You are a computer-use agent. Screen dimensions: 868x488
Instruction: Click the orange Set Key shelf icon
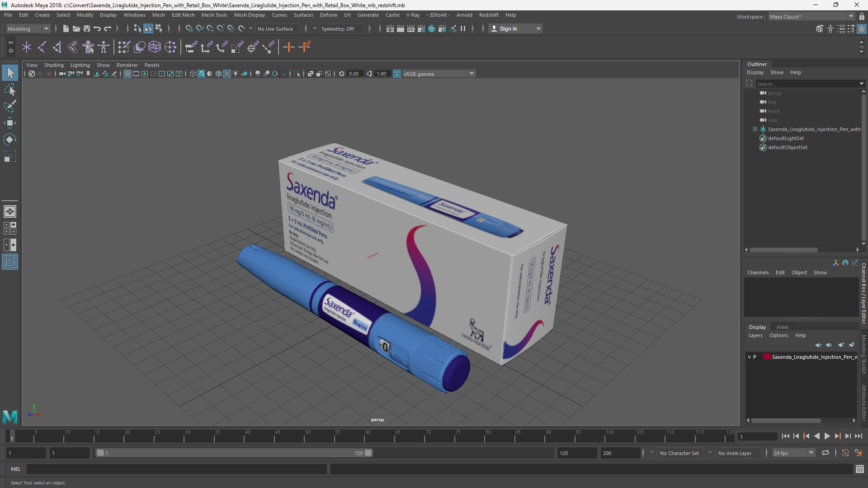pyautogui.click(x=288, y=47)
